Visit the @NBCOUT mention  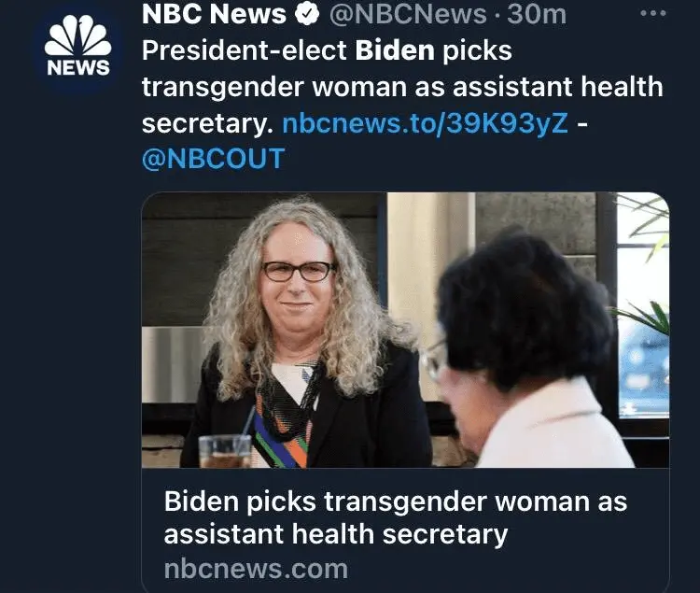coord(214,159)
